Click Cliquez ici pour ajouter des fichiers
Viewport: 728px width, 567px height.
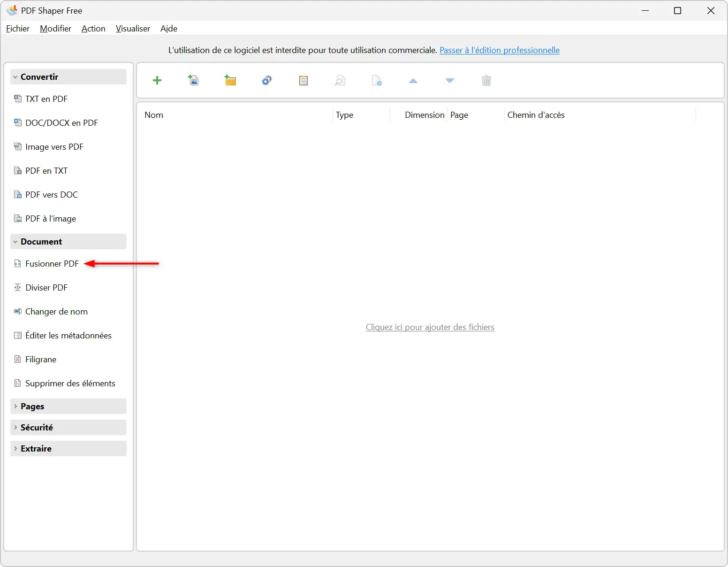point(430,327)
